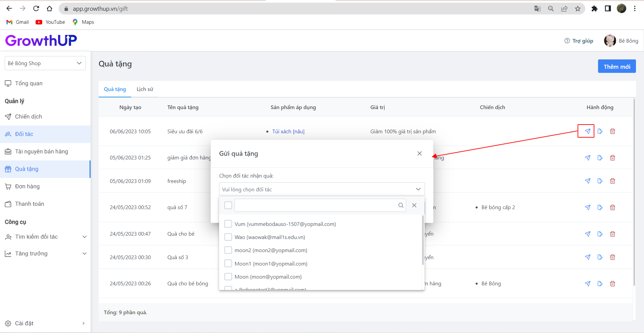Click the partner search input field
This screenshot has height=333, width=644.
(315, 205)
